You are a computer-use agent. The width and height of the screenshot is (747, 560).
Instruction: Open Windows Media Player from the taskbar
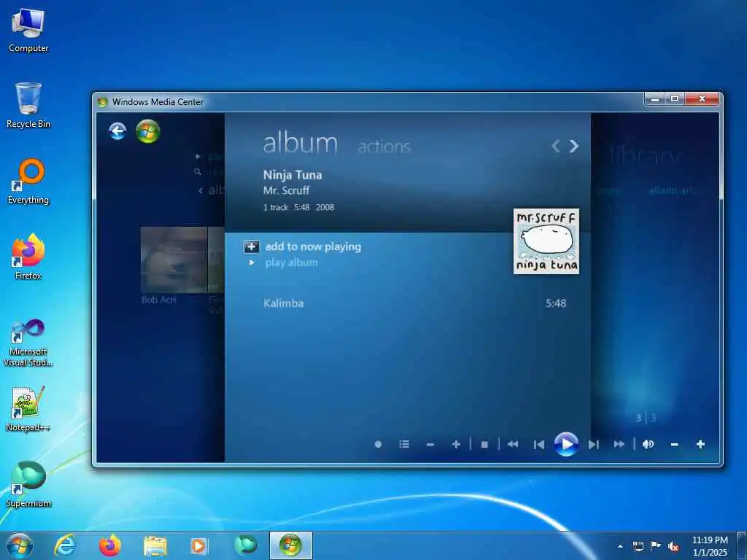(x=199, y=546)
